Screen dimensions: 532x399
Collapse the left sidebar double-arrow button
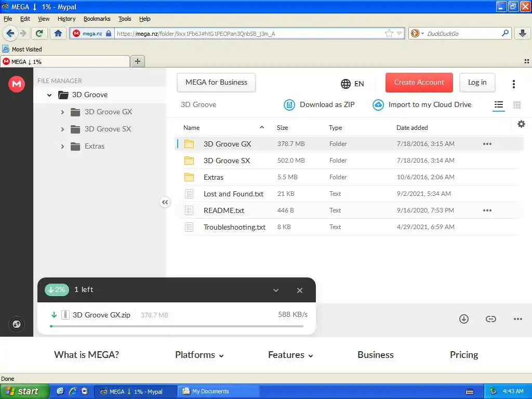pyautogui.click(x=165, y=202)
